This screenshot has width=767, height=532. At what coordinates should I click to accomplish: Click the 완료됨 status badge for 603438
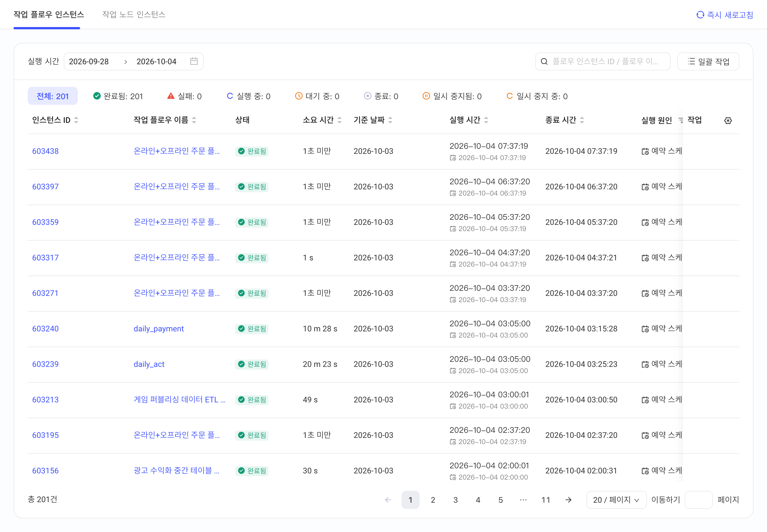(252, 151)
